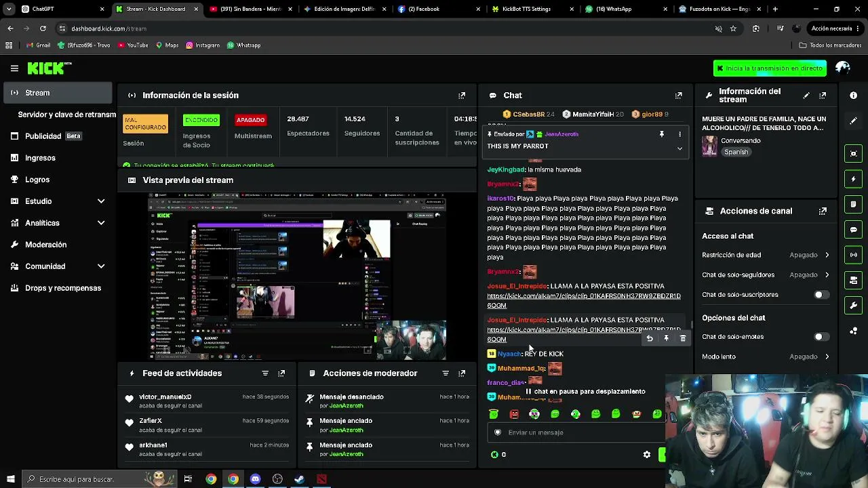Bookmark this page with the star icon
The width and height of the screenshot is (868, 488).
click(x=733, y=28)
